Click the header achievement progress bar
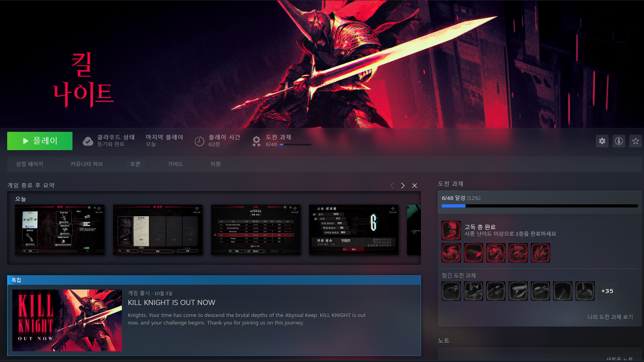This screenshot has height=362, width=644. (296, 145)
